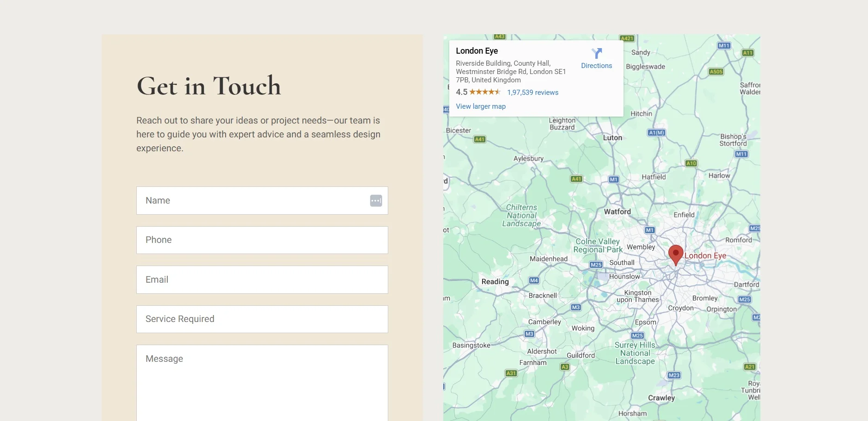Click the Hatfield label on the map
Screen dimensions: 868x421
pos(654,177)
